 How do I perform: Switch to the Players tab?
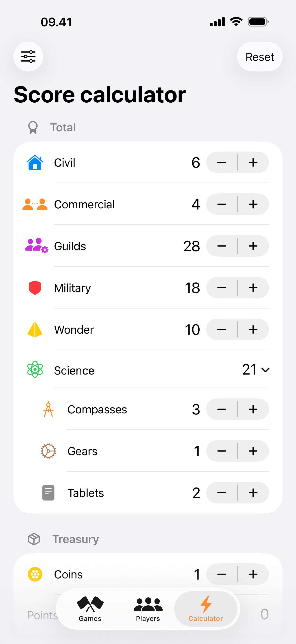(148, 609)
